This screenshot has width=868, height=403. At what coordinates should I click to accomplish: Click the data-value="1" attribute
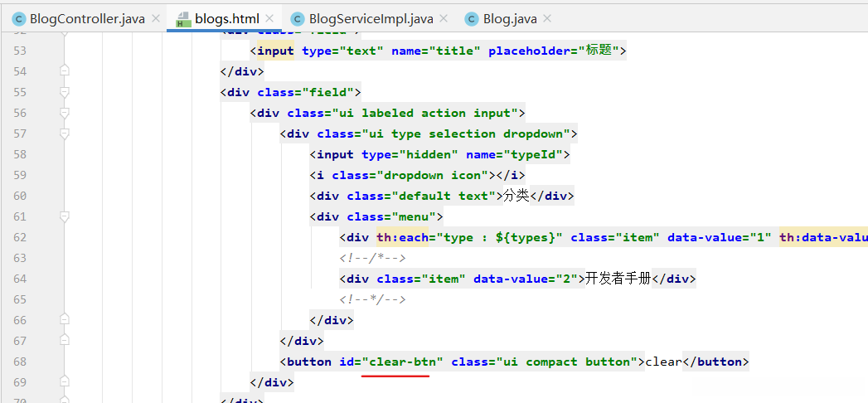720,237
